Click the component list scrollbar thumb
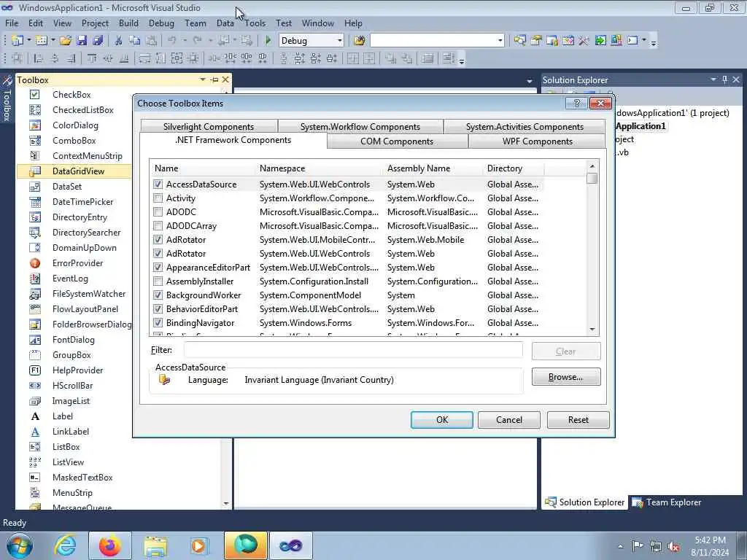 [592, 179]
